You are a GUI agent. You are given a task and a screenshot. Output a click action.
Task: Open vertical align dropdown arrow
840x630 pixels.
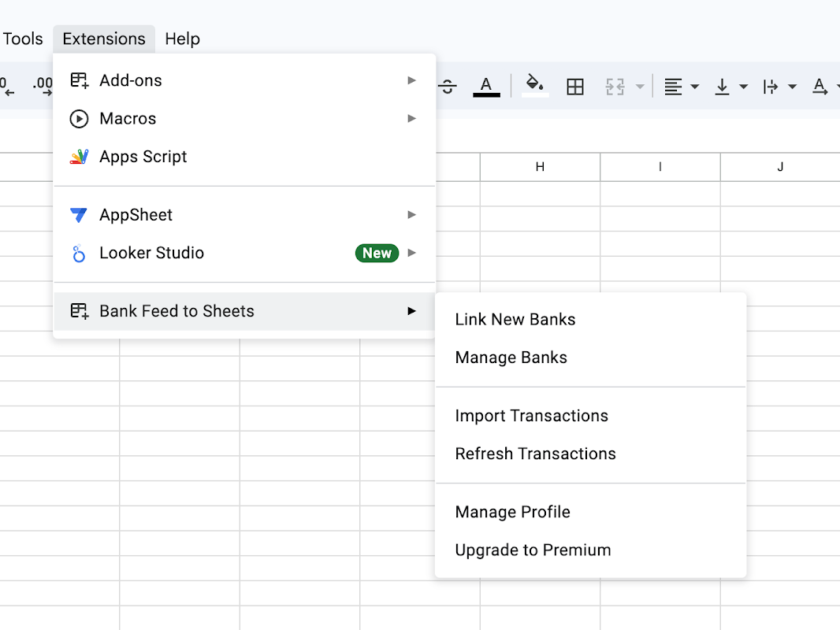[x=744, y=87]
